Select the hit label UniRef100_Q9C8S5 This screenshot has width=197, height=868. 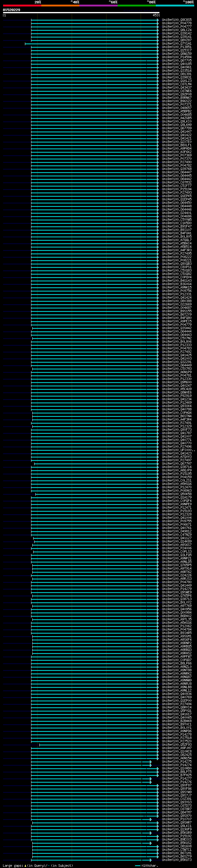176,20
